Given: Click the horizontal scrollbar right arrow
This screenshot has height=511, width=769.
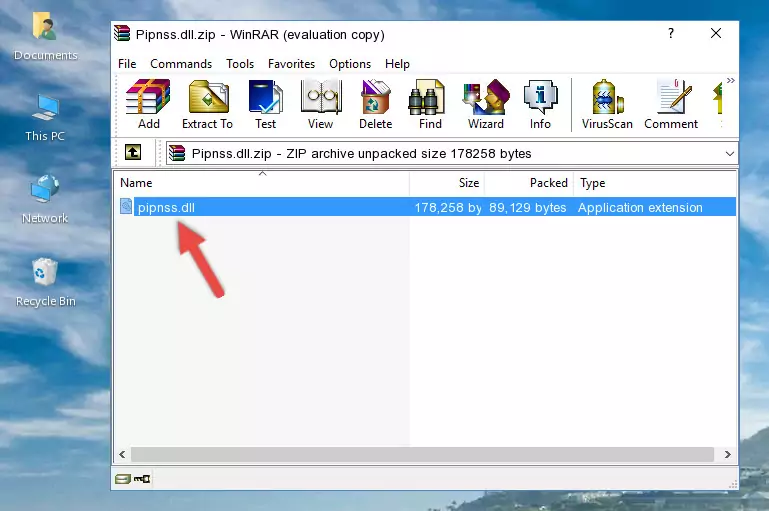Looking at the screenshot, I should click(x=728, y=454).
